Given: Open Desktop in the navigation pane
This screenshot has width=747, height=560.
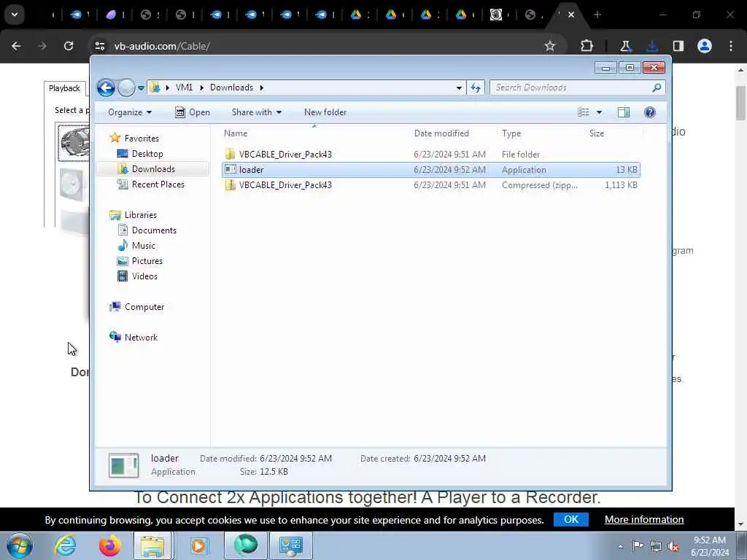Looking at the screenshot, I should point(147,154).
